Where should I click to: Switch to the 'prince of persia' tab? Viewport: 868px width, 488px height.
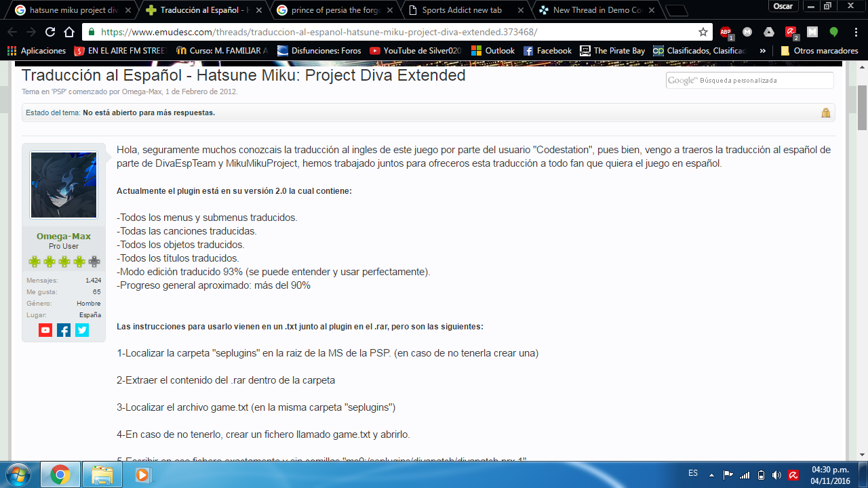tap(336, 10)
